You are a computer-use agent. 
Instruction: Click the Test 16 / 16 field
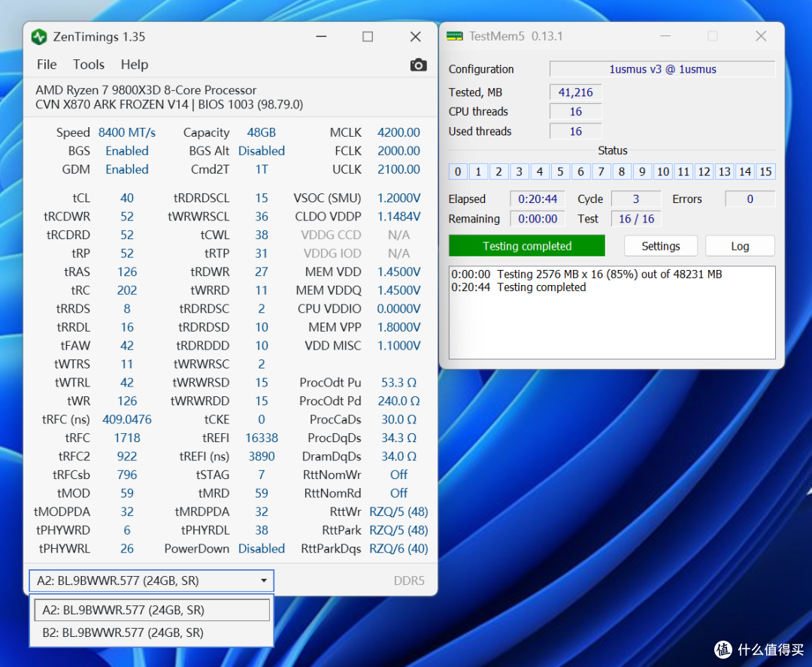636,219
